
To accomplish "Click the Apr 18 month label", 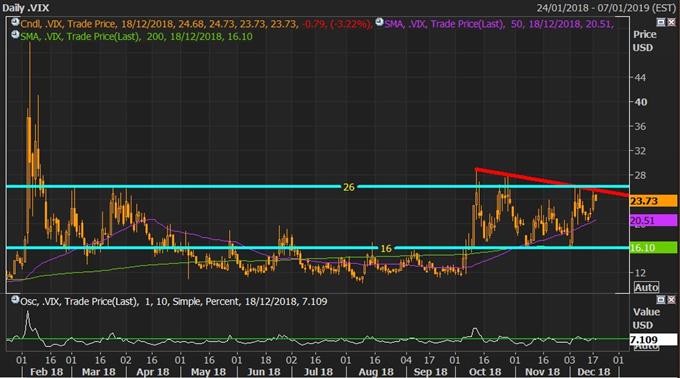I will click(153, 372).
